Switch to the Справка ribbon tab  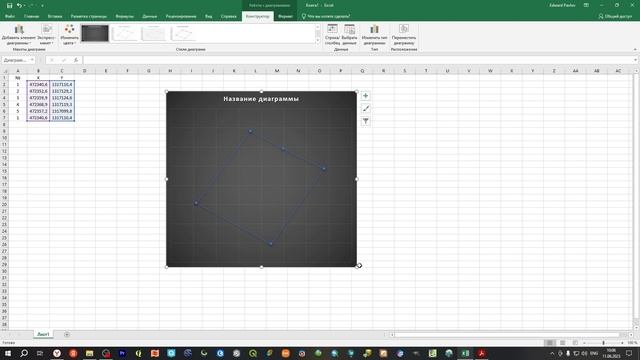(229, 16)
